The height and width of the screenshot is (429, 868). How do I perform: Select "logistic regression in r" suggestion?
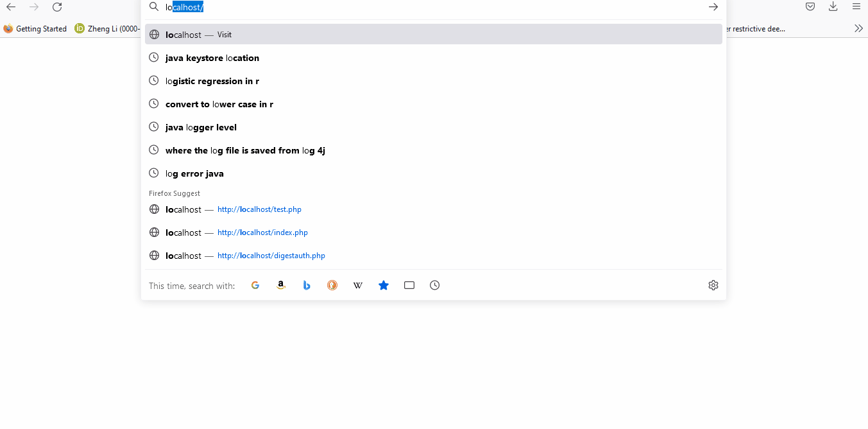(212, 81)
